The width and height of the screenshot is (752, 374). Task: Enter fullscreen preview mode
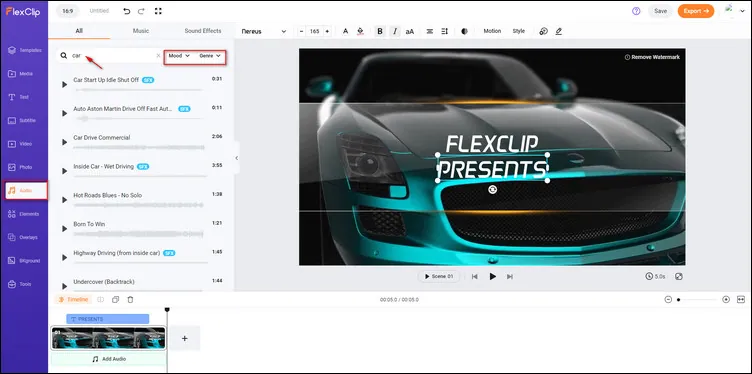point(158,11)
